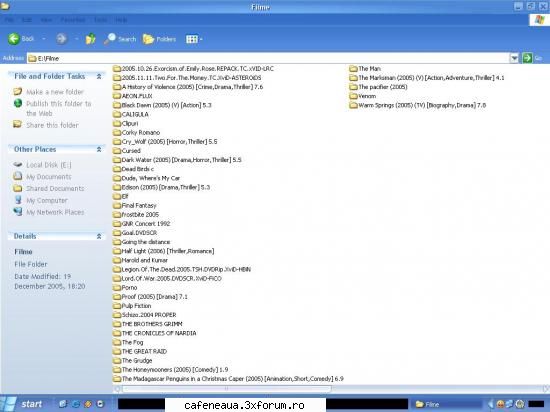Select the Venom folder
This screenshot has height=412, width=550.
coord(363,96)
